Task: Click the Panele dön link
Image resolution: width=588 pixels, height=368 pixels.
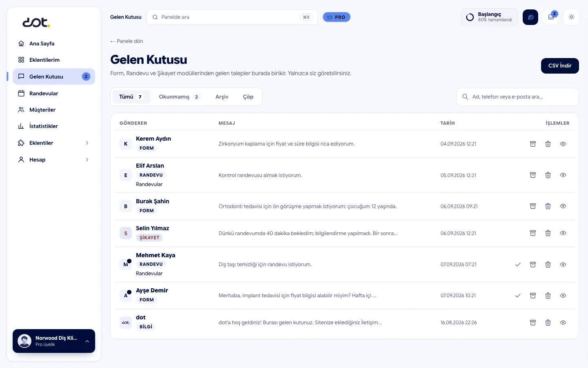Action: click(127, 41)
